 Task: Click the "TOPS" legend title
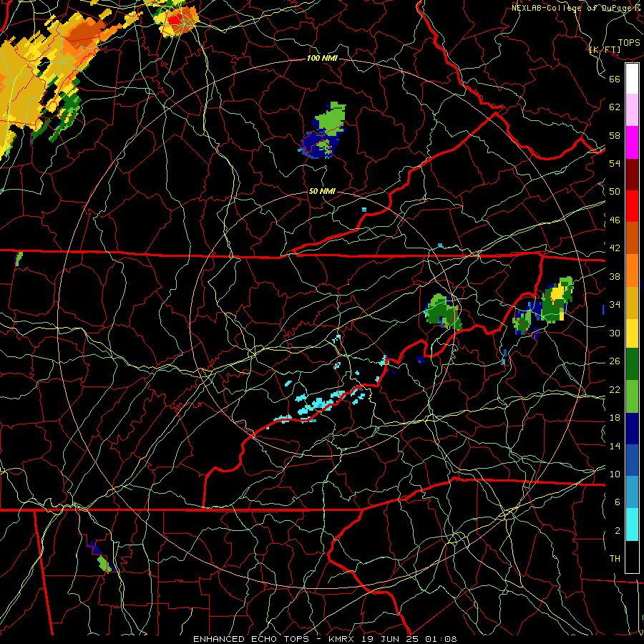pos(629,43)
